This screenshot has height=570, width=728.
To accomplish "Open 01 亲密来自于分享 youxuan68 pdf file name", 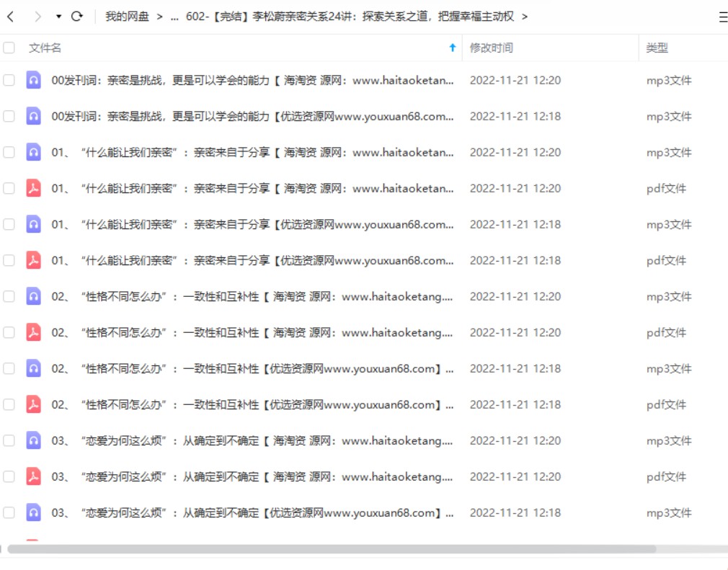I will 252,260.
